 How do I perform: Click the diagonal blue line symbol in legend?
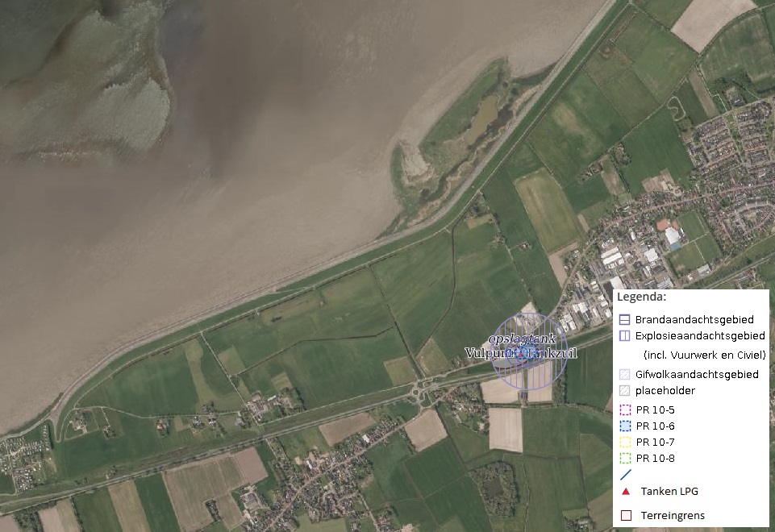626,474
